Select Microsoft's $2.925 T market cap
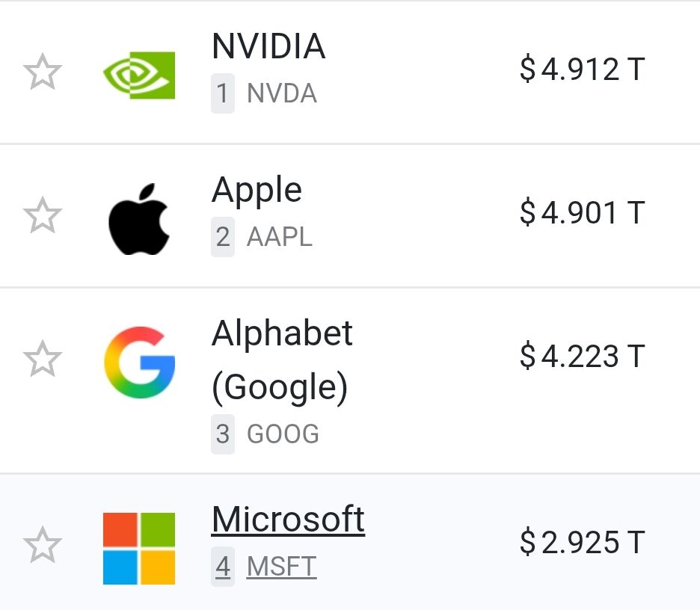 click(x=583, y=542)
